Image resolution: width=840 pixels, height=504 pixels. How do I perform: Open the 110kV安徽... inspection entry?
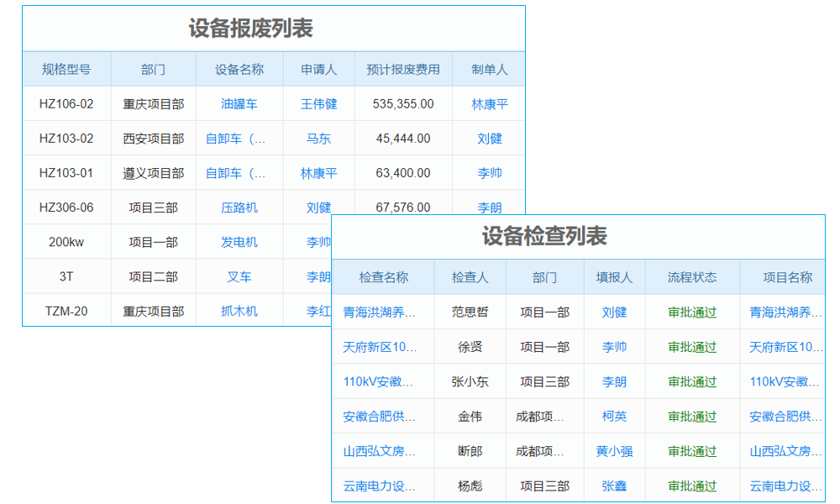click(384, 381)
